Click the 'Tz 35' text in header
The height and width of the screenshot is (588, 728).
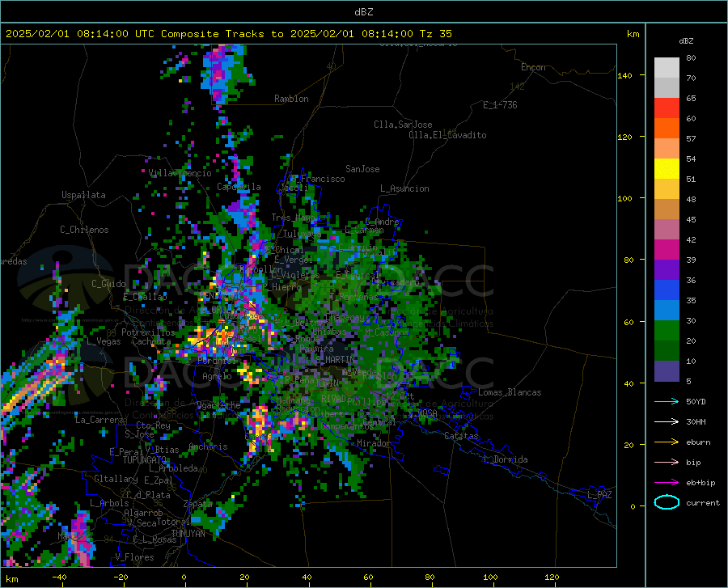point(435,34)
